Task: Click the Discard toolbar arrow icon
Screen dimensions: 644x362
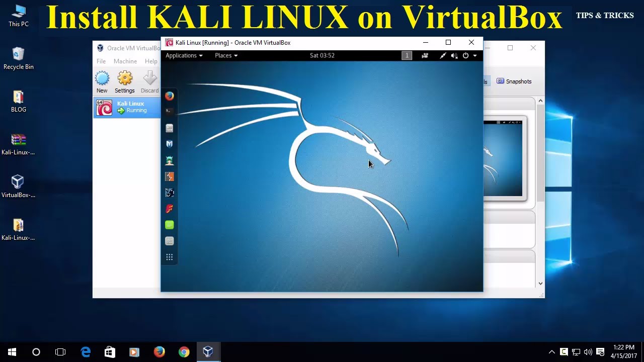Action: tap(150, 82)
